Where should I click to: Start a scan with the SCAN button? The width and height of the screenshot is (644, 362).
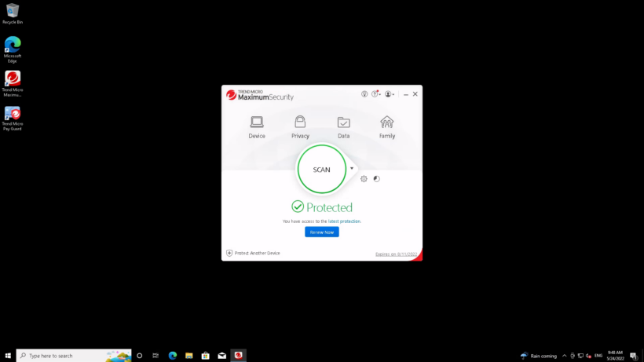tap(321, 169)
